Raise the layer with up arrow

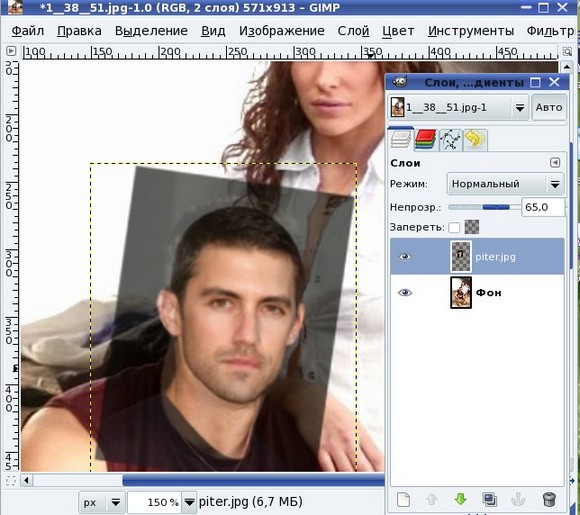(x=432, y=499)
